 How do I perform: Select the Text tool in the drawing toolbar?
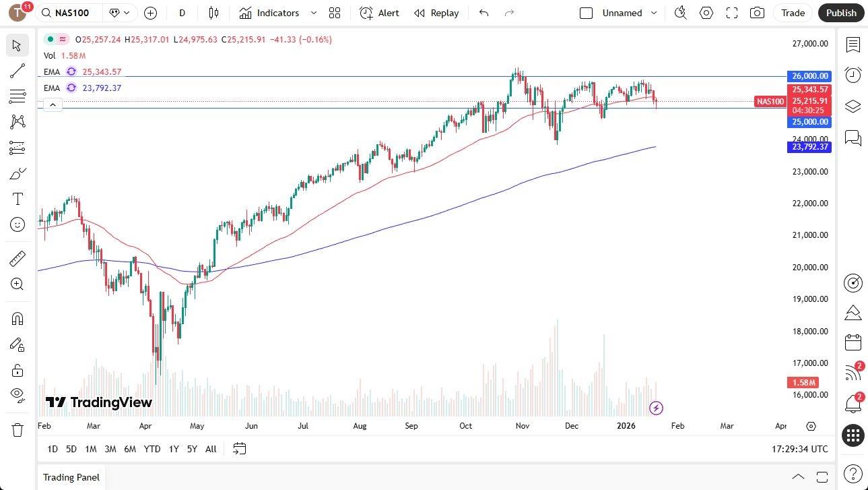click(x=17, y=198)
